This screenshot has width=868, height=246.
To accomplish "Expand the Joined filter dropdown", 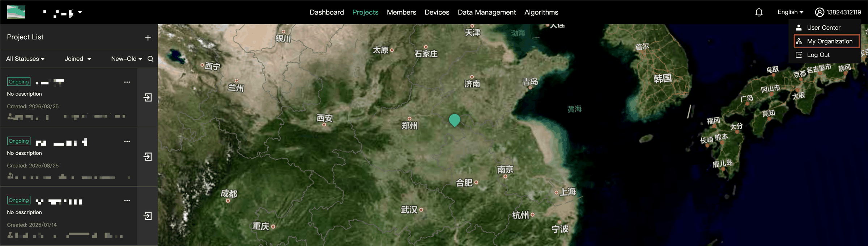I will (x=78, y=59).
